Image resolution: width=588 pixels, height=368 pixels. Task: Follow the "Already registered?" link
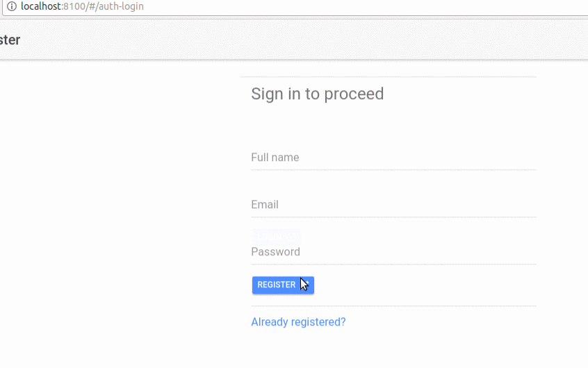click(x=298, y=322)
